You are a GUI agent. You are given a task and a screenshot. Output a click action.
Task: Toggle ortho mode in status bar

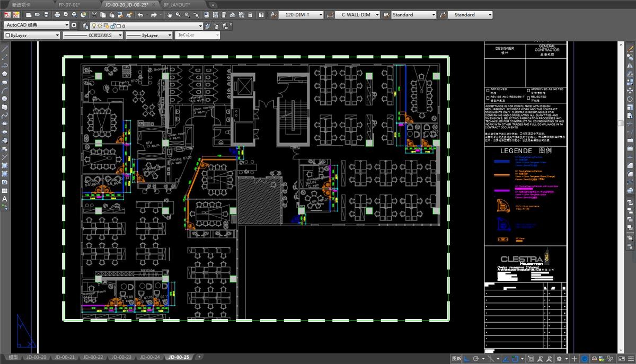[466, 359]
